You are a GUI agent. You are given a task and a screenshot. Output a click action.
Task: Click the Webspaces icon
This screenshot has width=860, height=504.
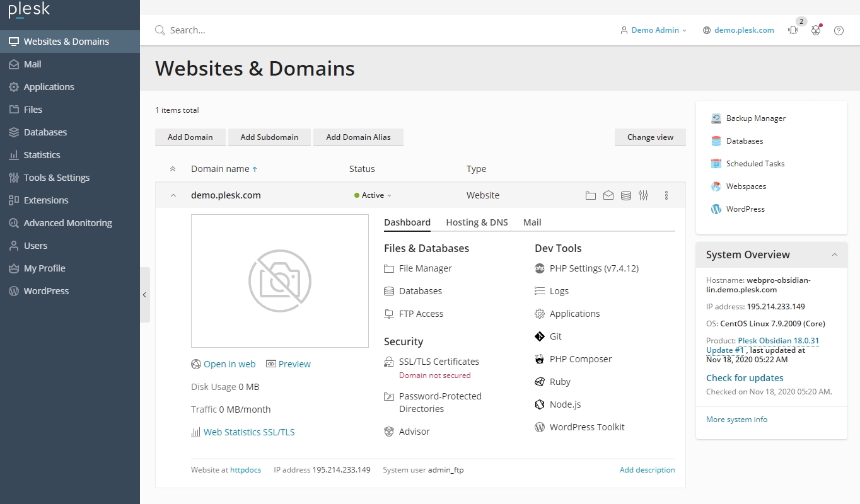(x=716, y=186)
